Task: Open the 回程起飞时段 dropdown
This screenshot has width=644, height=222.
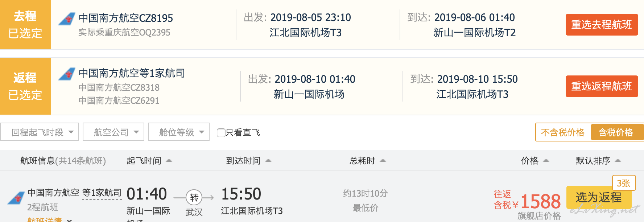Action: [40, 132]
